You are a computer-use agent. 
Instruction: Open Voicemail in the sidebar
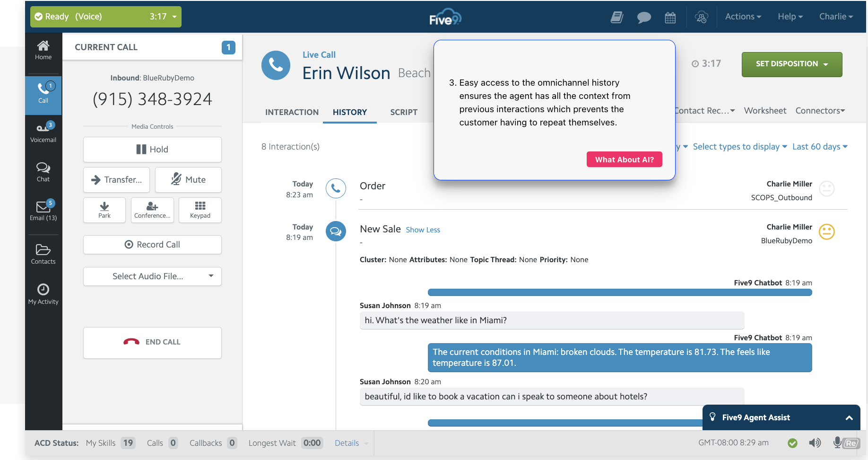(x=43, y=132)
